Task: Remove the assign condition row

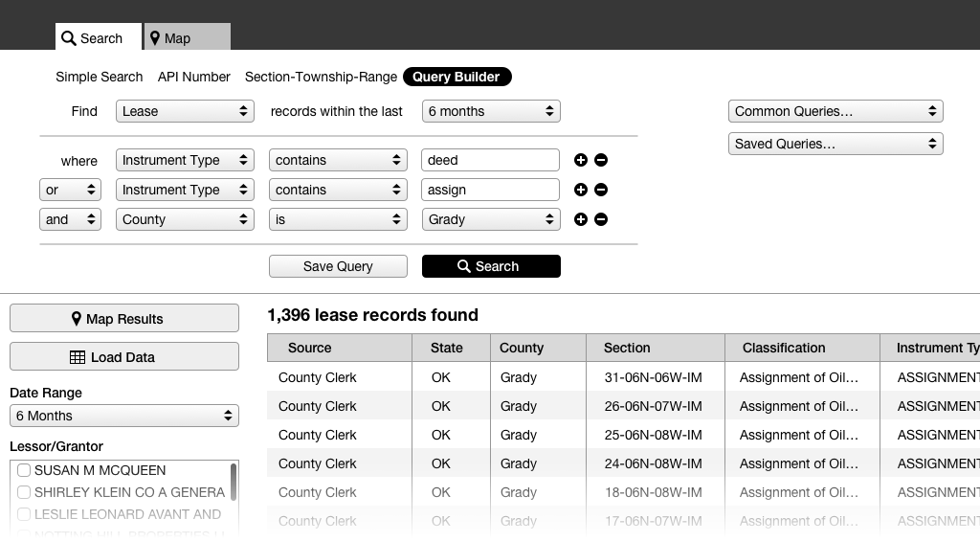Action: click(x=601, y=190)
